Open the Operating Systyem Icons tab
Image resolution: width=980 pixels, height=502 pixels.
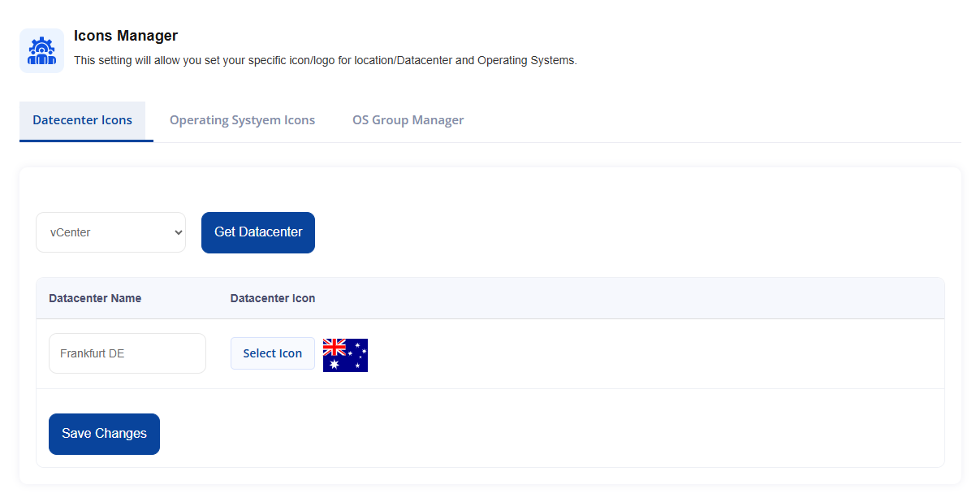click(242, 120)
